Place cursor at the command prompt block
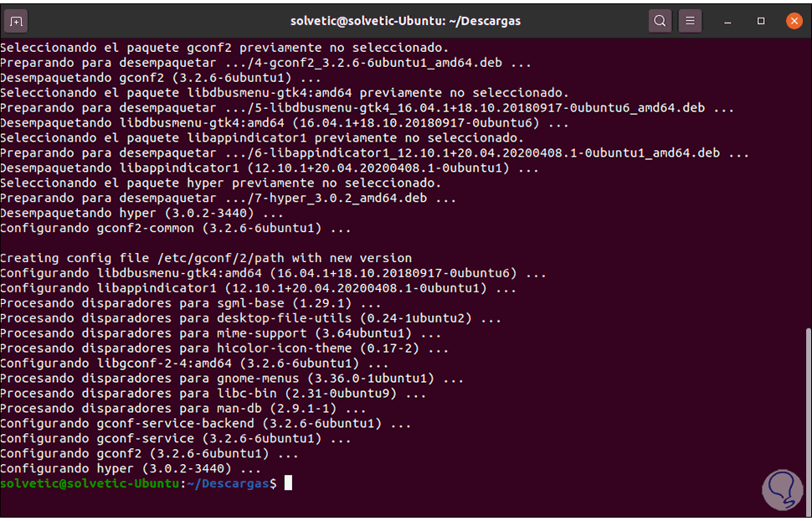 coord(288,483)
